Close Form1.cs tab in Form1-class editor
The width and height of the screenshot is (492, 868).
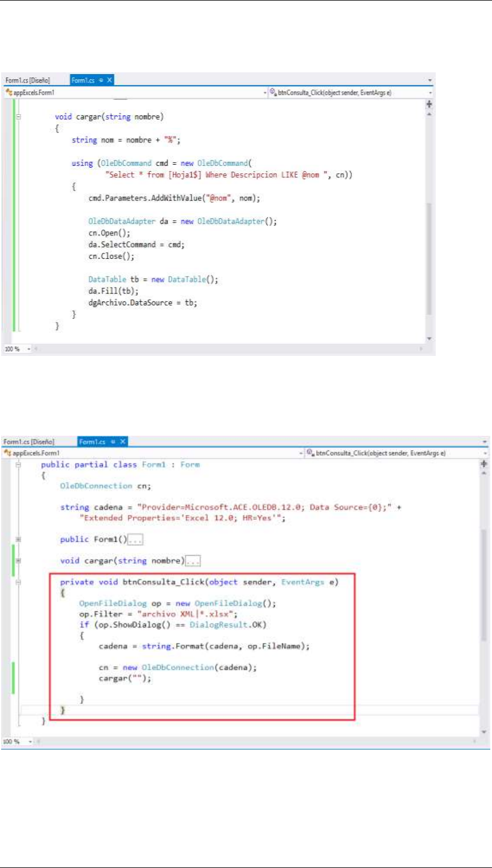[122, 442]
